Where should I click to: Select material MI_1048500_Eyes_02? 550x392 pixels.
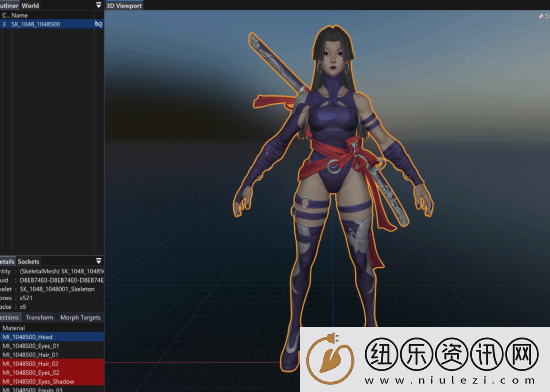[x=52, y=372]
